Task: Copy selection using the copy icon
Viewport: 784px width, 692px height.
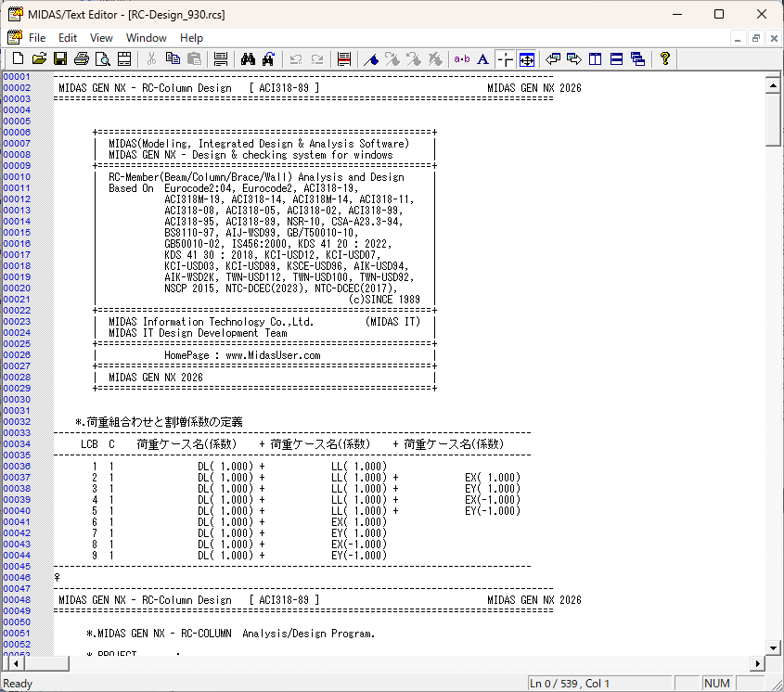Action: tap(173, 59)
